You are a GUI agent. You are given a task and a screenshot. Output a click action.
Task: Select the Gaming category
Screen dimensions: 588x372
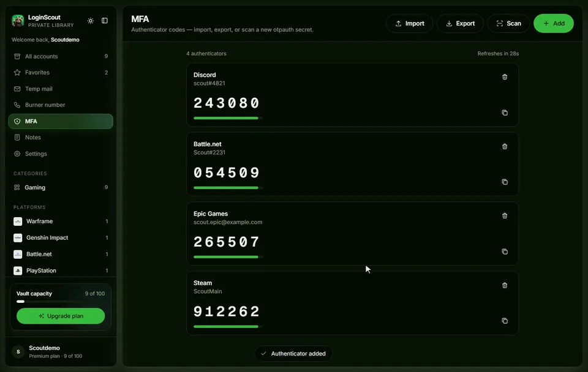tap(61, 187)
